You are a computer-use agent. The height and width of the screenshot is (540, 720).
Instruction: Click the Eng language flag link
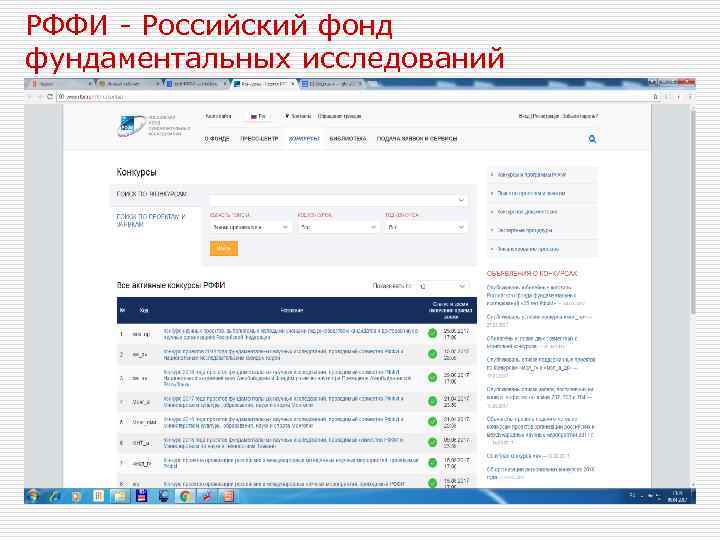click(258, 117)
